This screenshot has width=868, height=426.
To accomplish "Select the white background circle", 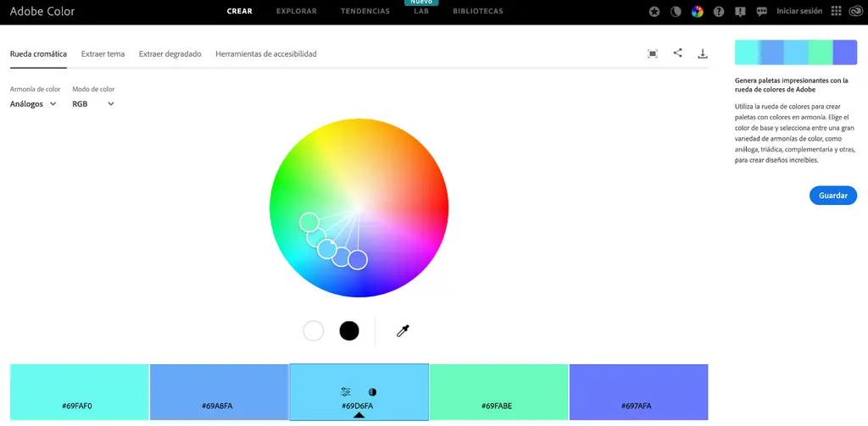I will coord(314,331).
